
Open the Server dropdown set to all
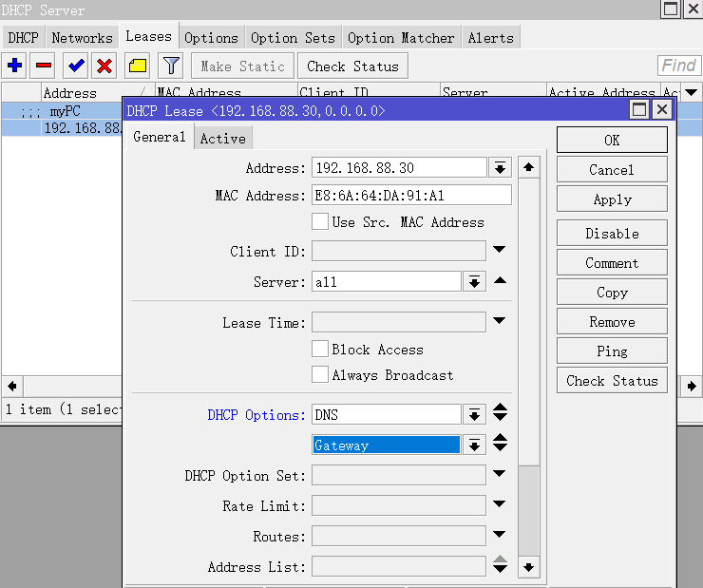(x=474, y=282)
